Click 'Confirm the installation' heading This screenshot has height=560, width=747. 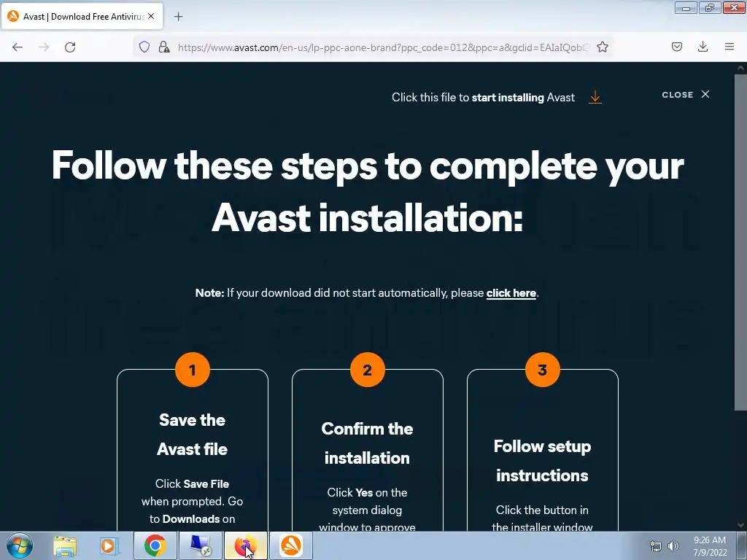click(x=367, y=443)
